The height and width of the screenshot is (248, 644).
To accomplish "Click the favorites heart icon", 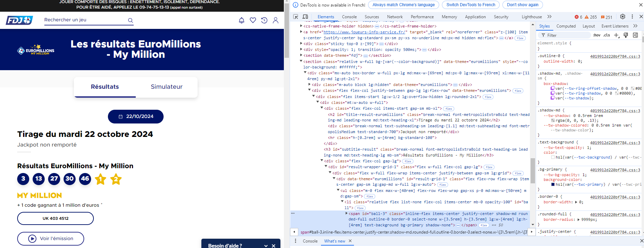I will pos(253,20).
